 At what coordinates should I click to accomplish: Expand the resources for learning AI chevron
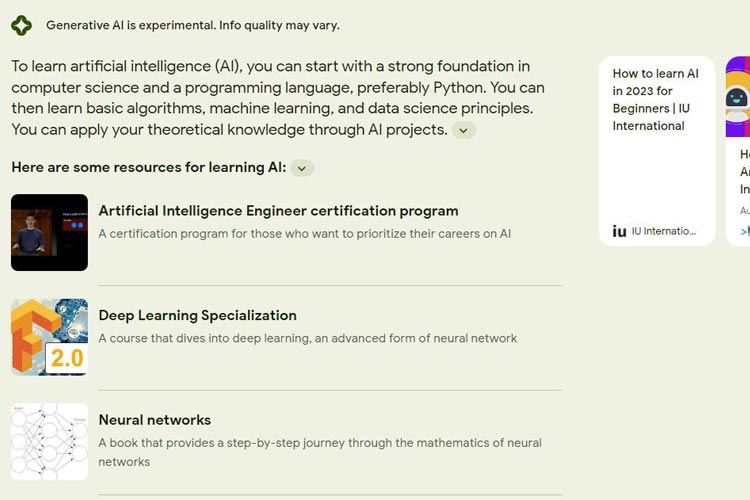tap(302, 168)
